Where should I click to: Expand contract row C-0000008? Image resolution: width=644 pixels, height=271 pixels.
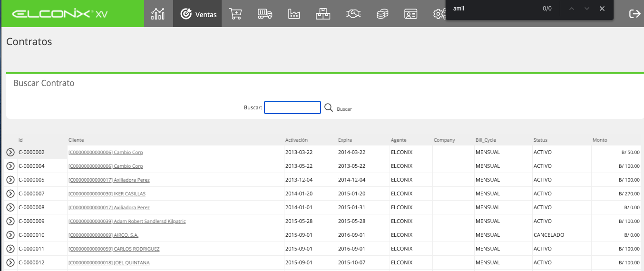(x=10, y=207)
